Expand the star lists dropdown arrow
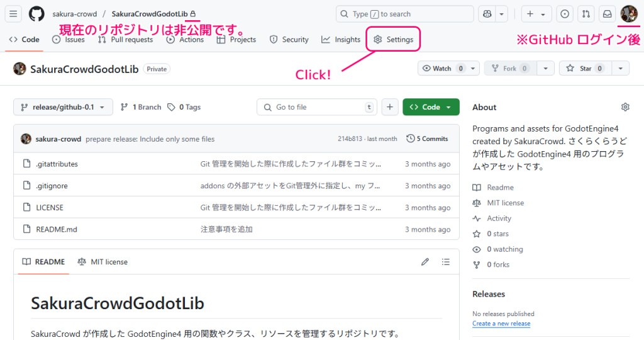The width and height of the screenshot is (644, 340). [620, 69]
